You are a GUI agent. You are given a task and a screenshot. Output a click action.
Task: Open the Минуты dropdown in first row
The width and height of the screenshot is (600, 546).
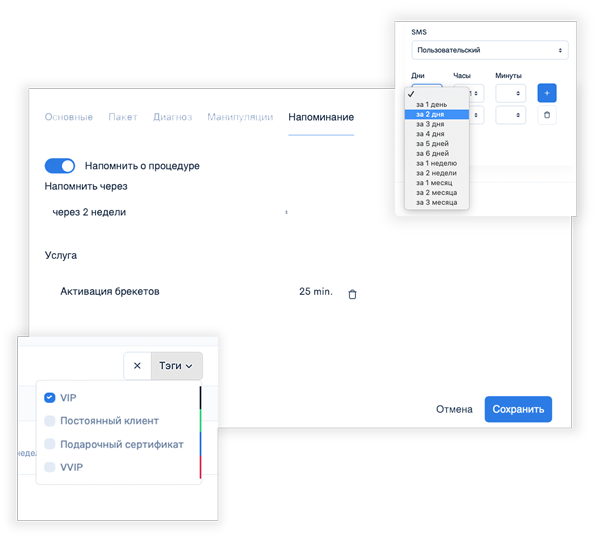coord(510,93)
